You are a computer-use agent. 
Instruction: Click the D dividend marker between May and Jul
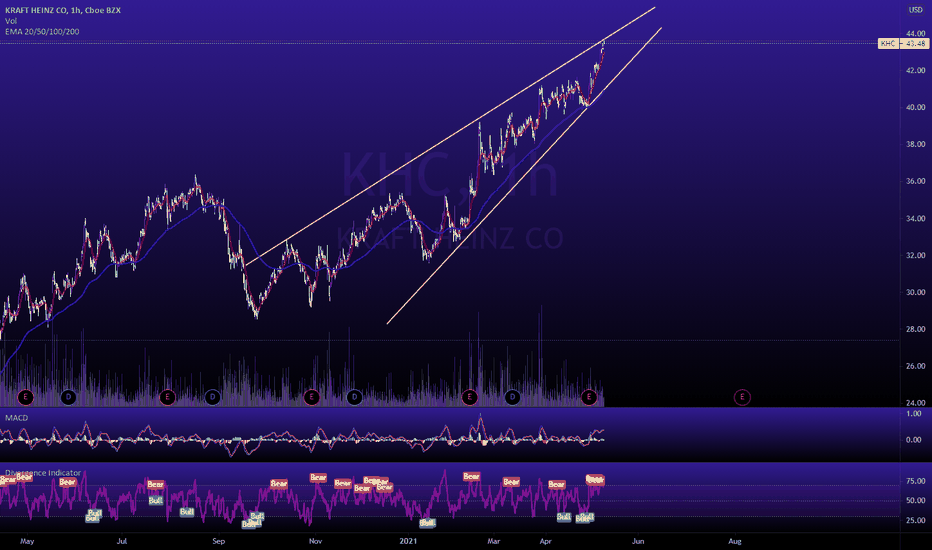pyautogui.click(x=68, y=397)
